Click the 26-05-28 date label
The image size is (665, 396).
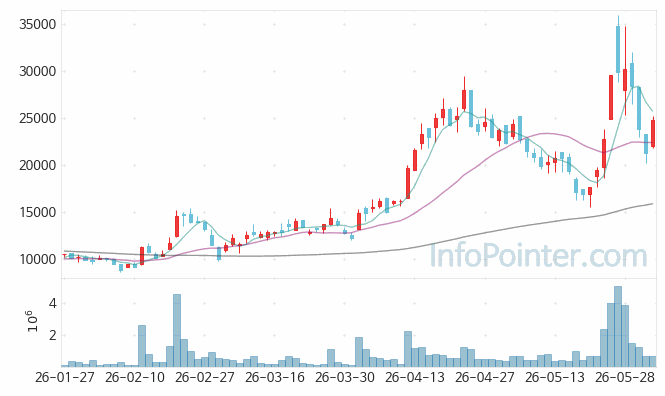pos(624,377)
